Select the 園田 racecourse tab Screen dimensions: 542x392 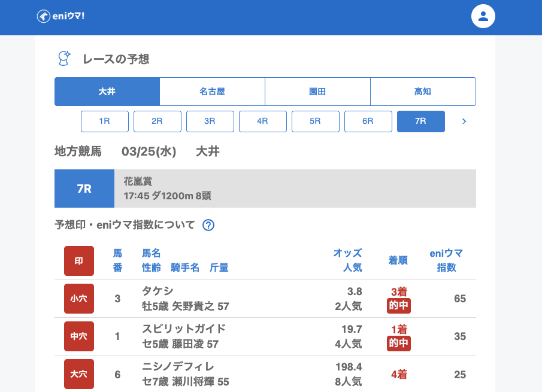(317, 92)
